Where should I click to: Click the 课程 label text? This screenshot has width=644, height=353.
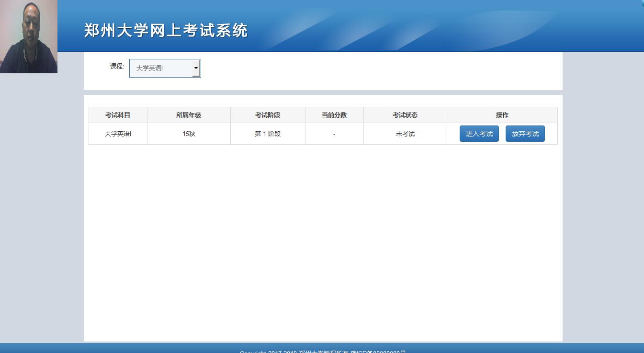(117, 66)
